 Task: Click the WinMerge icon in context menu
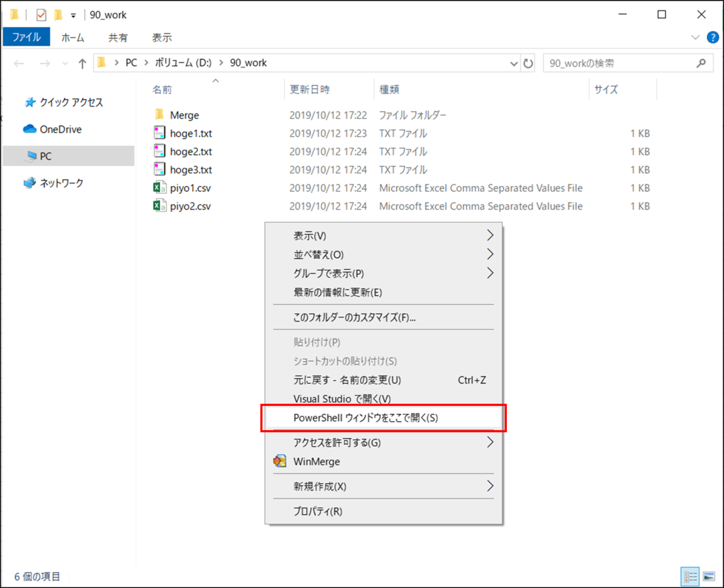(x=279, y=461)
